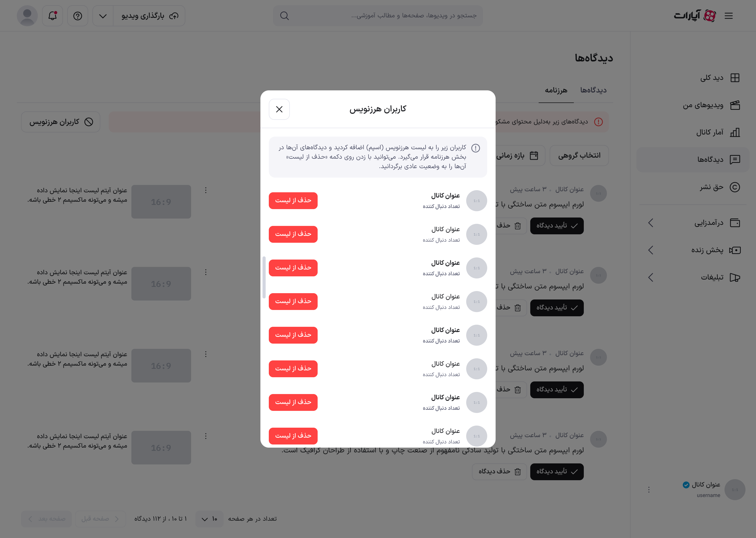Click the notifications bell icon
This screenshot has width=756, height=538.
click(52, 15)
